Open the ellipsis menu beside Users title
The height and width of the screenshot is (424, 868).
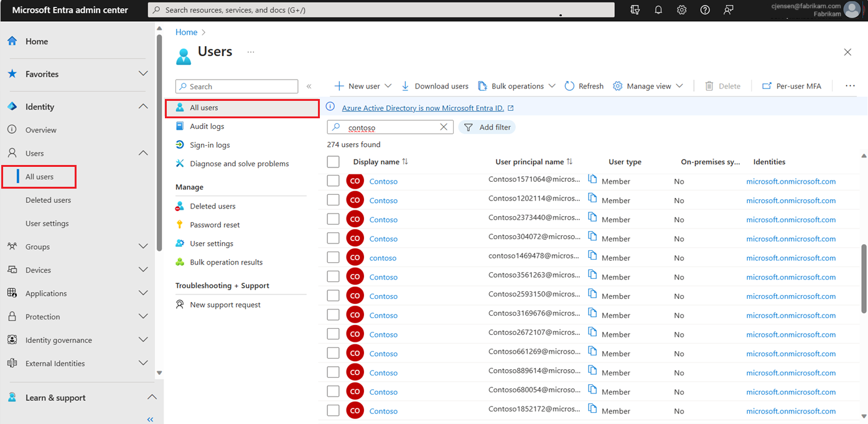pos(250,52)
